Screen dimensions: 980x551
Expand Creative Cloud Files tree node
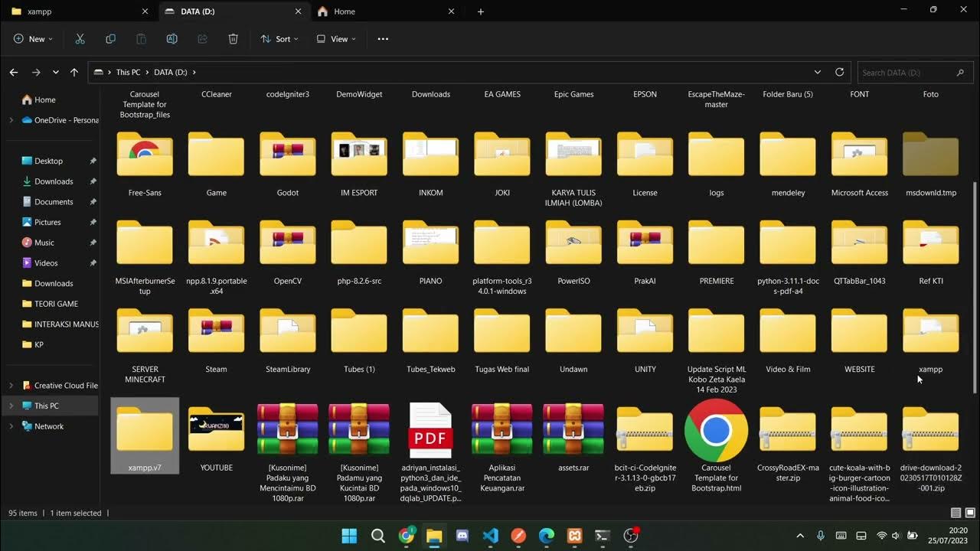pos(11,386)
